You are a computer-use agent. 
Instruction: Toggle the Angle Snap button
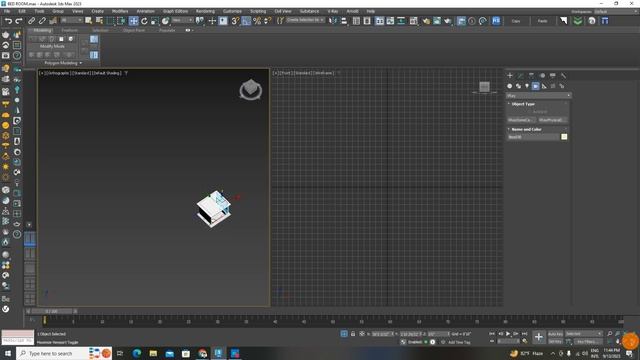point(246,21)
